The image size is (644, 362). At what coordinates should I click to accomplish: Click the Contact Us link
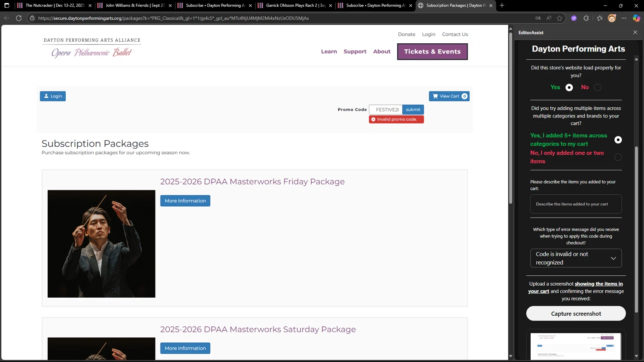[x=455, y=34]
